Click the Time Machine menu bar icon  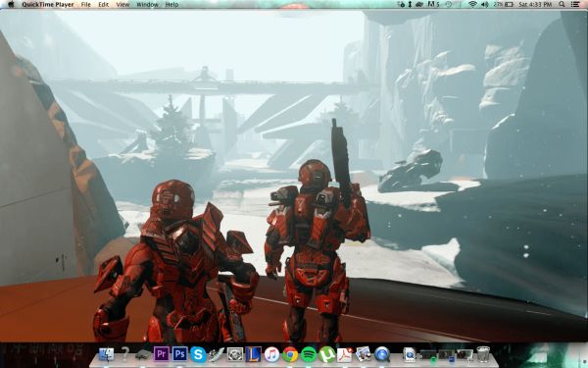pos(449,5)
